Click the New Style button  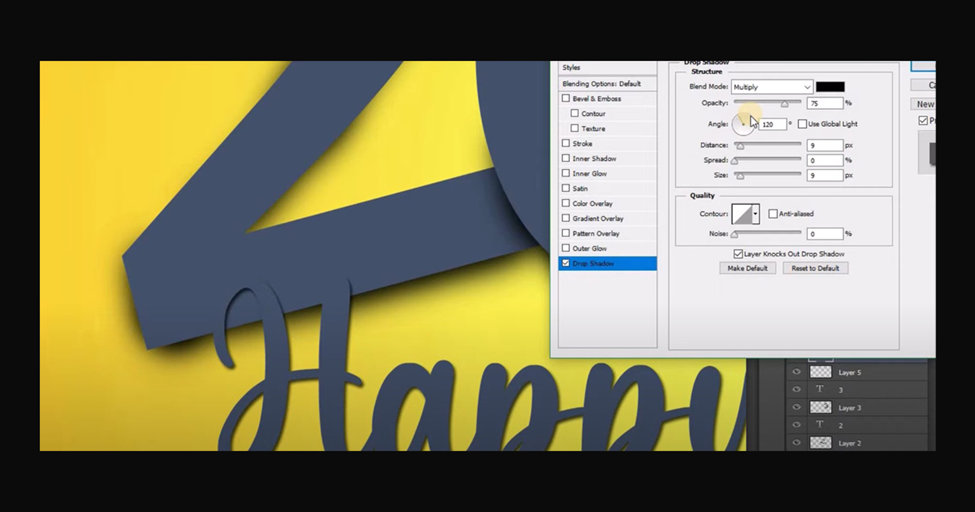point(923,104)
